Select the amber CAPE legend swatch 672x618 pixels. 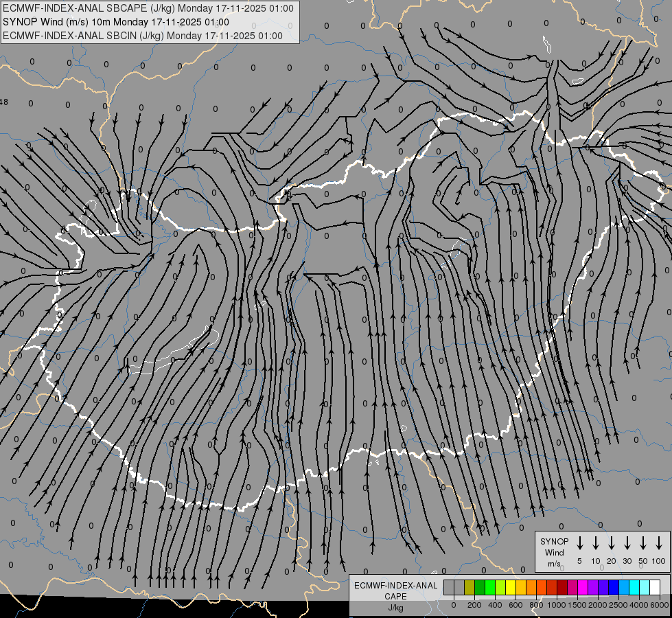pyautogui.click(x=521, y=587)
